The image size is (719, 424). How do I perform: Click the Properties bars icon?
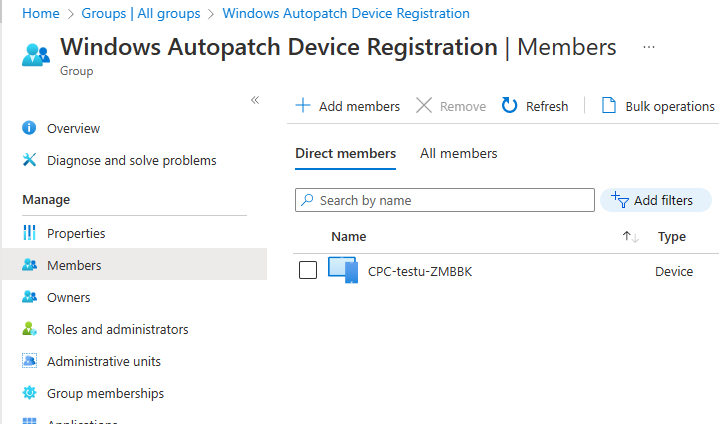tap(29, 233)
